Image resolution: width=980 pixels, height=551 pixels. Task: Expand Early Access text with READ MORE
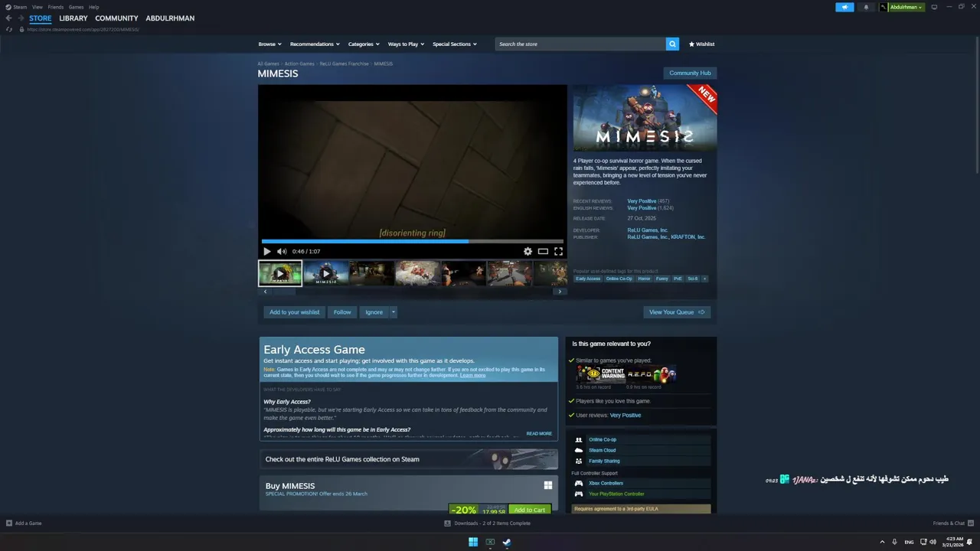[539, 434]
